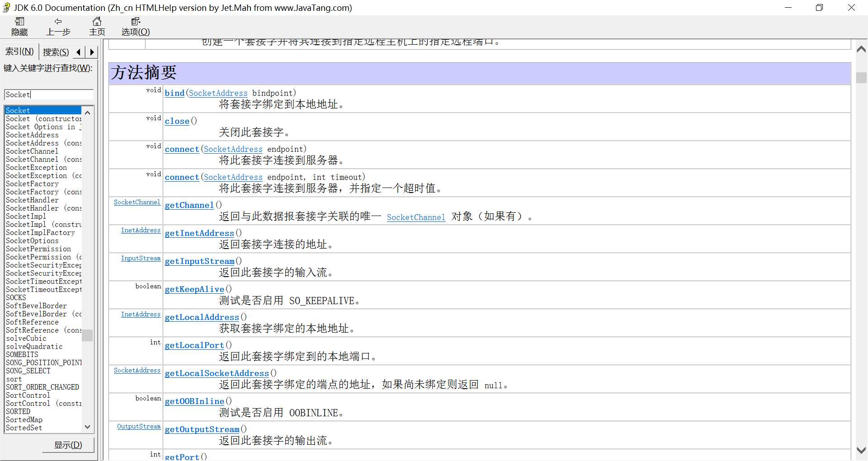868x461 pixels.
Task: Switch to the 搜索(S) search tab
Action: [56, 52]
